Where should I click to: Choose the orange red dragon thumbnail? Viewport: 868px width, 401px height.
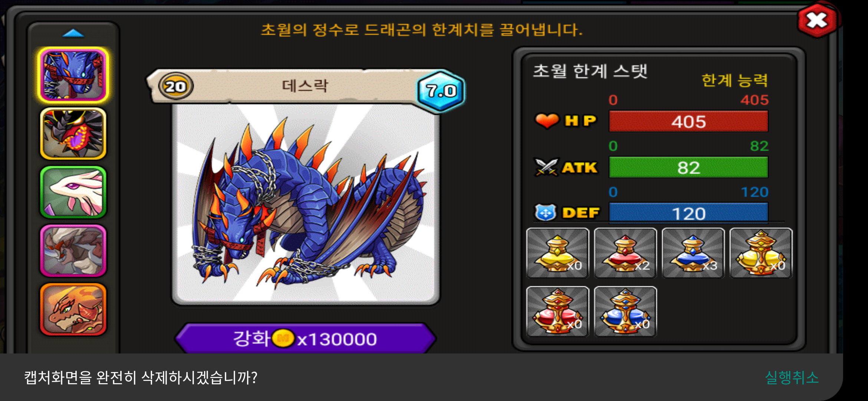point(73,309)
